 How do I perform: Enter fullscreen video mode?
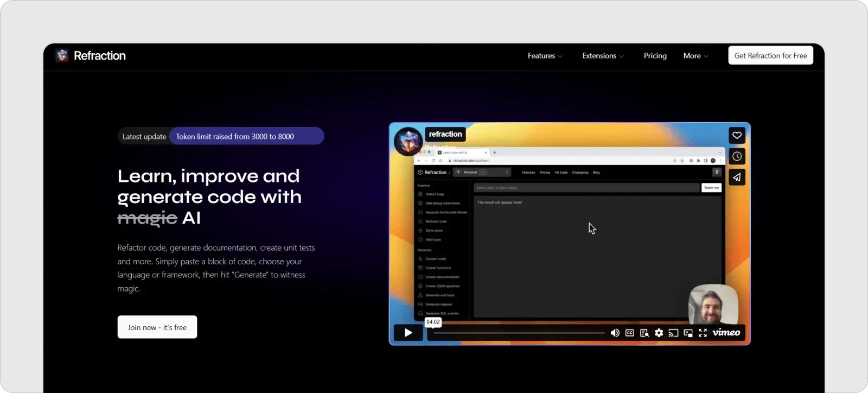coord(703,333)
